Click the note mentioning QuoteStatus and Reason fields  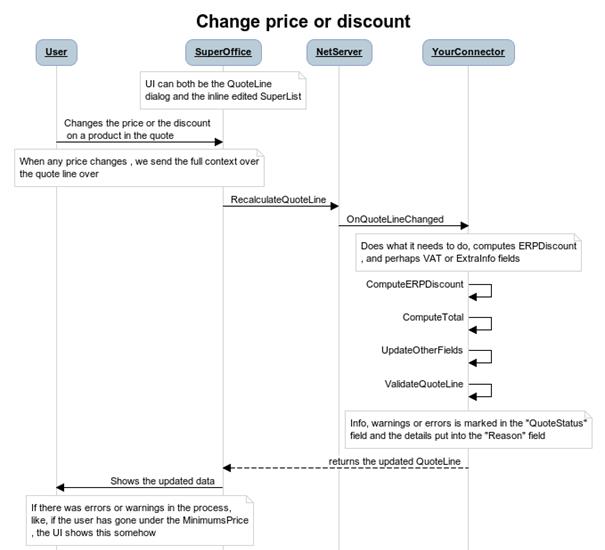click(x=468, y=429)
